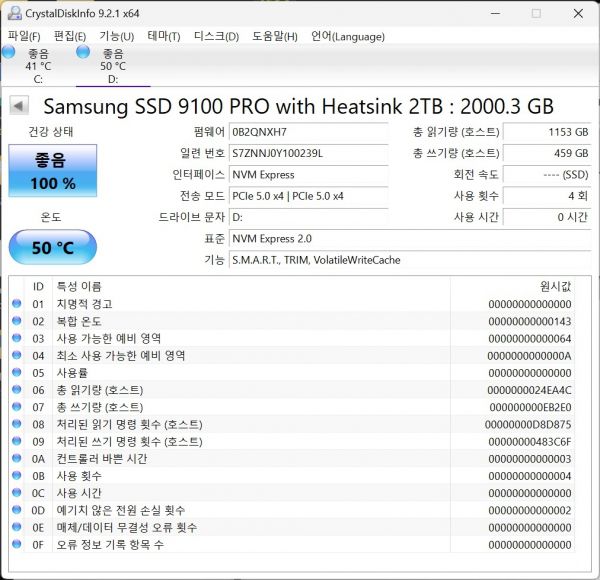
Task: Click status dot for ID 0C 사용 시간
Action: (16, 493)
